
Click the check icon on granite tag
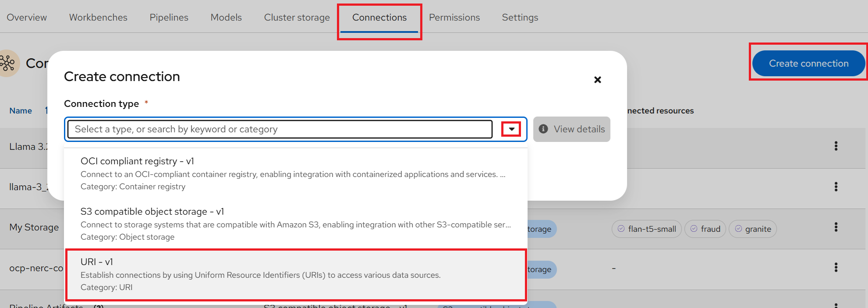[x=738, y=229]
